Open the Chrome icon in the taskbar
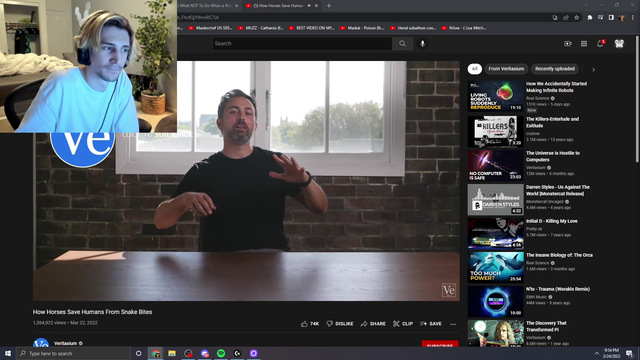 (x=156, y=353)
